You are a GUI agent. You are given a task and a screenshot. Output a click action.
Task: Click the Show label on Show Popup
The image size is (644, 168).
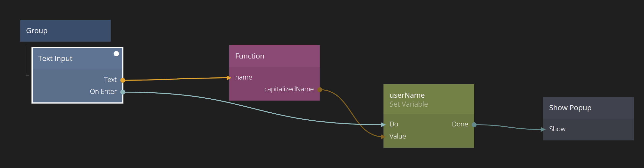click(x=557, y=129)
